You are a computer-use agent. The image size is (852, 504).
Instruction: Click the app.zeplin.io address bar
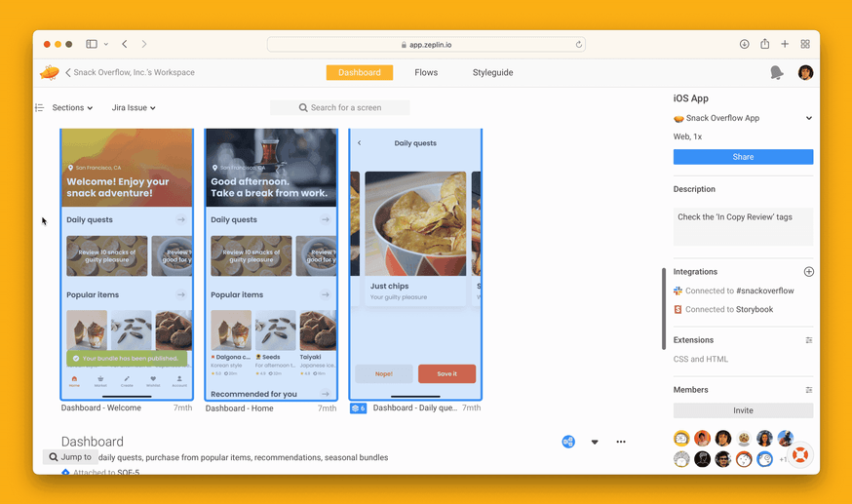[426, 45]
